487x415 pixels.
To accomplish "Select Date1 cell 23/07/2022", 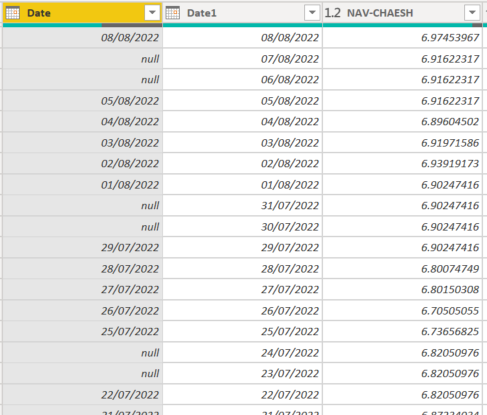I will pyautogui.click(x=242, y=374).
